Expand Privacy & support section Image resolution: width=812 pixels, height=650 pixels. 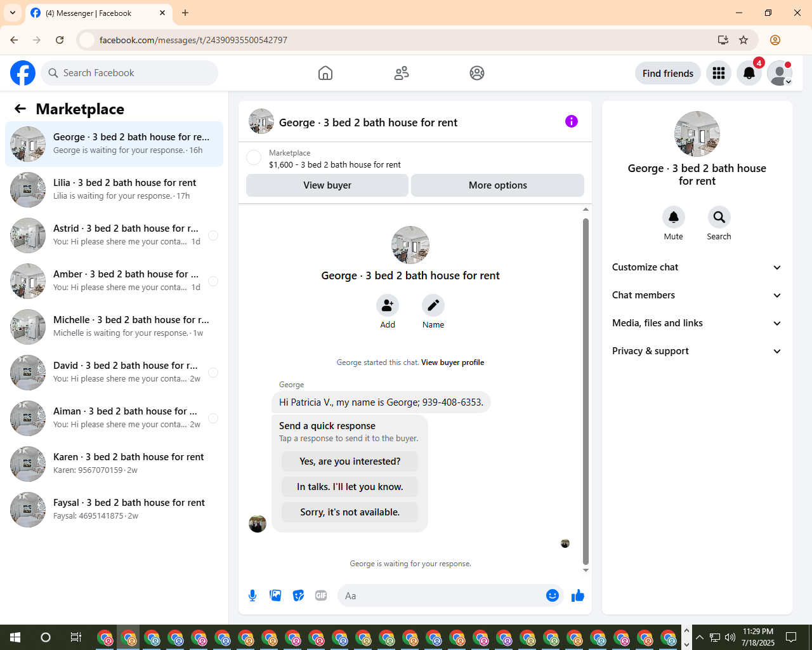pos(697,351)
